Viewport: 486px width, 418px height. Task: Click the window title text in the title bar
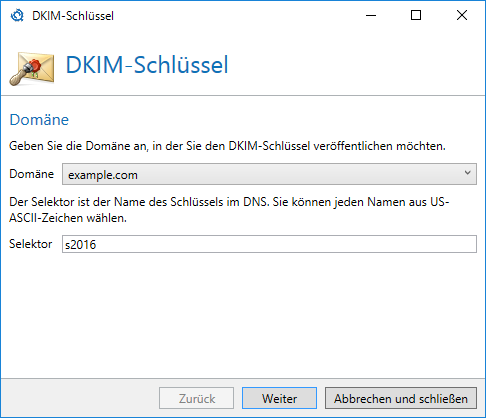pyautogui.click(x=73, y=16)
